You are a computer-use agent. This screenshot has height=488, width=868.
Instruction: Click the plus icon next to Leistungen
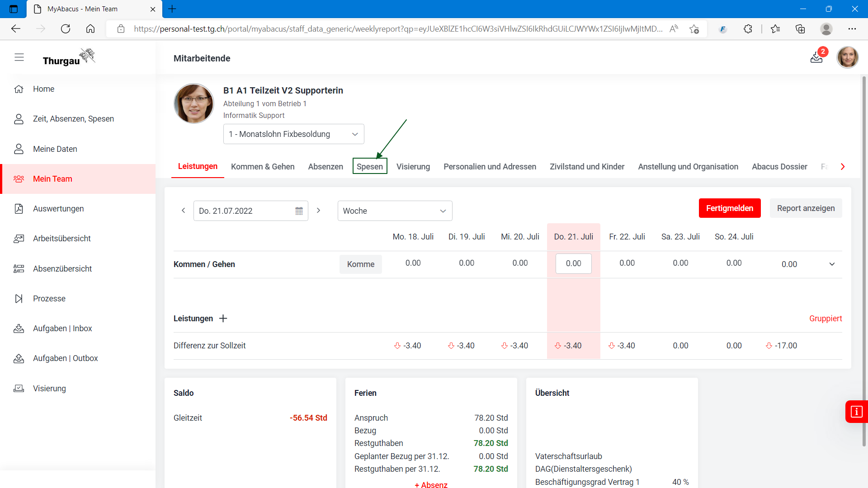(x=223, y=319)
